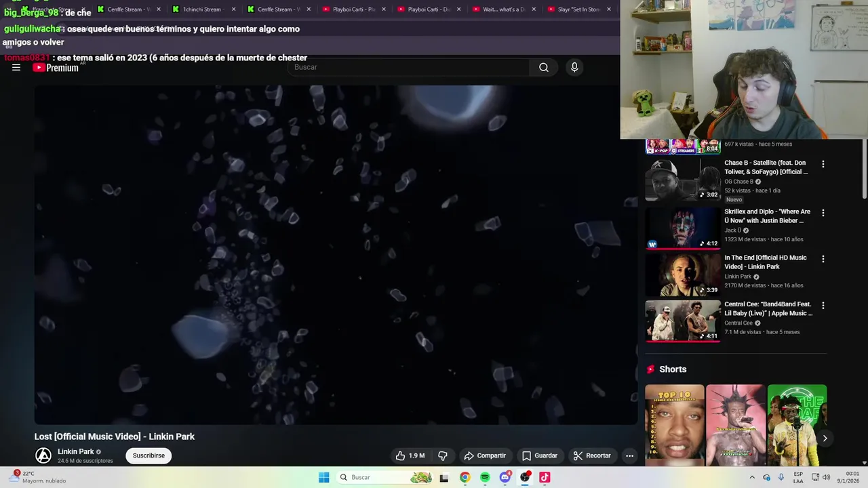
Task: Show hidden system tray icons chevron
Action: (752, 477)
